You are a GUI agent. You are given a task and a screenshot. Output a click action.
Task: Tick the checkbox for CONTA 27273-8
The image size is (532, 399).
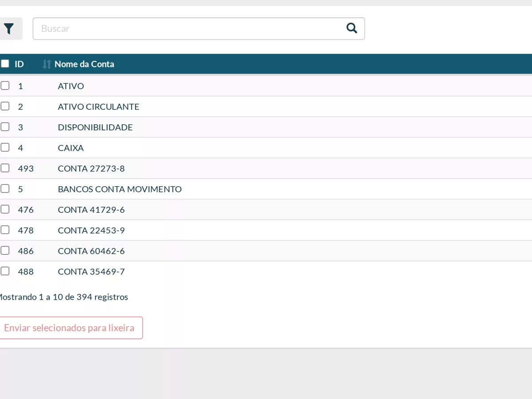click(5, 168)
